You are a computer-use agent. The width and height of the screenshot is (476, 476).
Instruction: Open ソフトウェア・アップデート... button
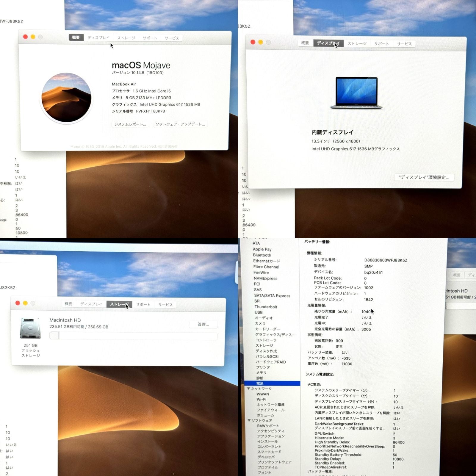[x=180, y=124]
